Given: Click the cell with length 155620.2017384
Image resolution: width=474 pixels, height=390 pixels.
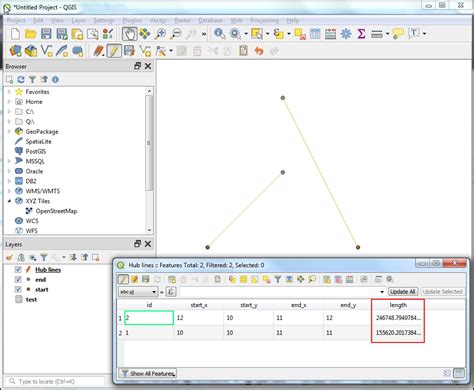Looking at the screenshot, I should coord(398,333).
